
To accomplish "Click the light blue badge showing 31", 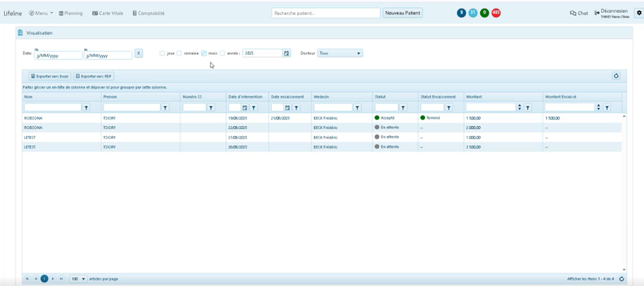I will click(473, 13).
